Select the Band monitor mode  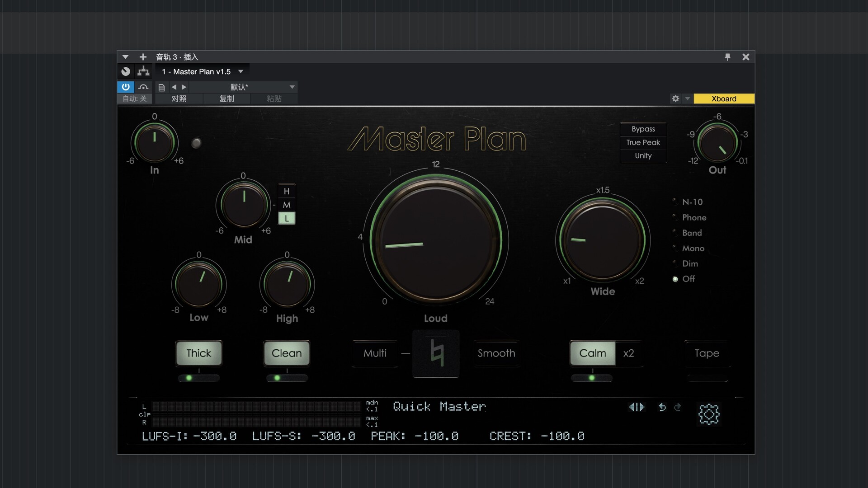pyautogui.click(x=687, y=233)
